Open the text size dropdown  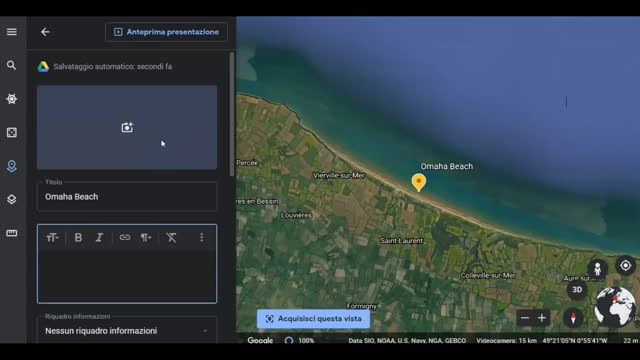coord(52,238)
